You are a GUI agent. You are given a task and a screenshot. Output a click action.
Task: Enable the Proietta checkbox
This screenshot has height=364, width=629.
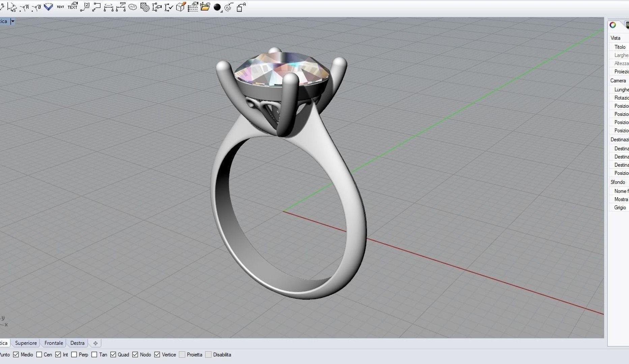182,355
